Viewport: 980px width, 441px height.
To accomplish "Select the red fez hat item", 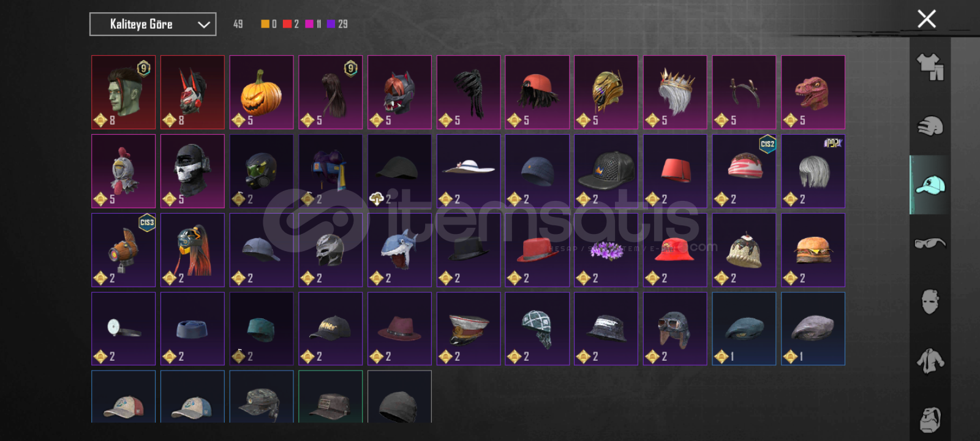I will 675,171.
